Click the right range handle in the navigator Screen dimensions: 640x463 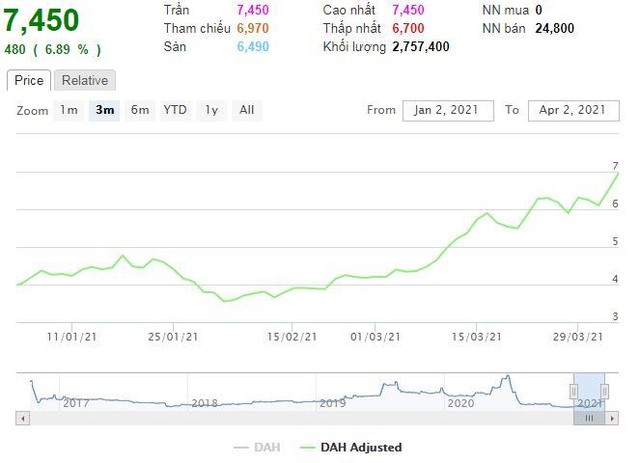[x=605, y=390]
